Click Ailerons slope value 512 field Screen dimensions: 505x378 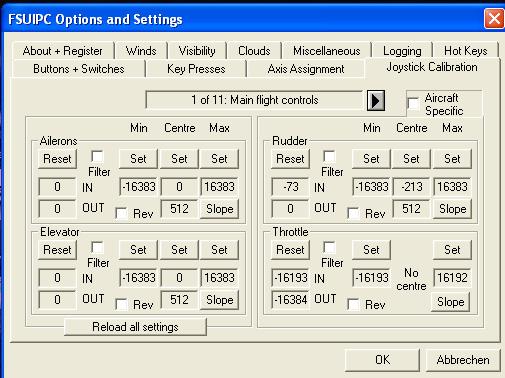coord(179,209)
